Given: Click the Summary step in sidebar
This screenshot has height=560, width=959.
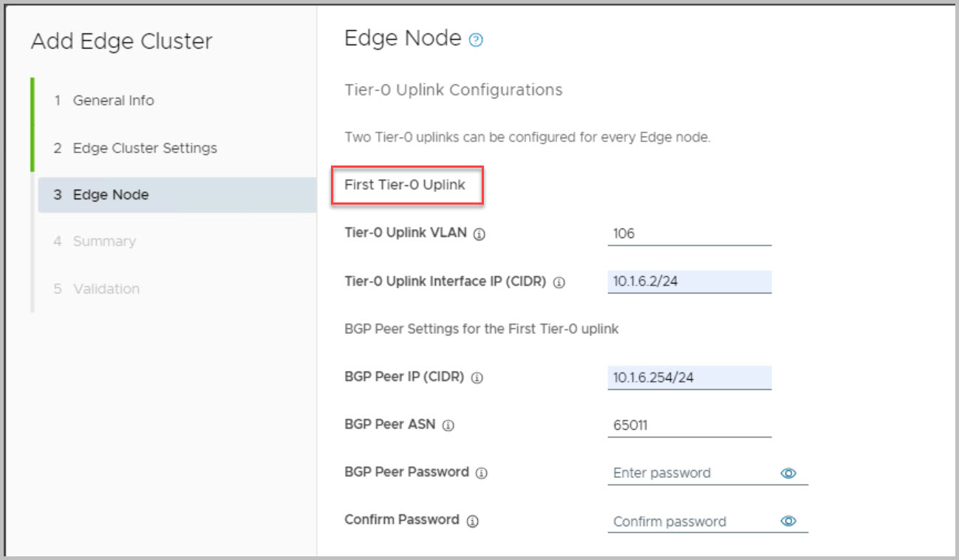Looking at the screenshot, I should [x=103, y=242].
